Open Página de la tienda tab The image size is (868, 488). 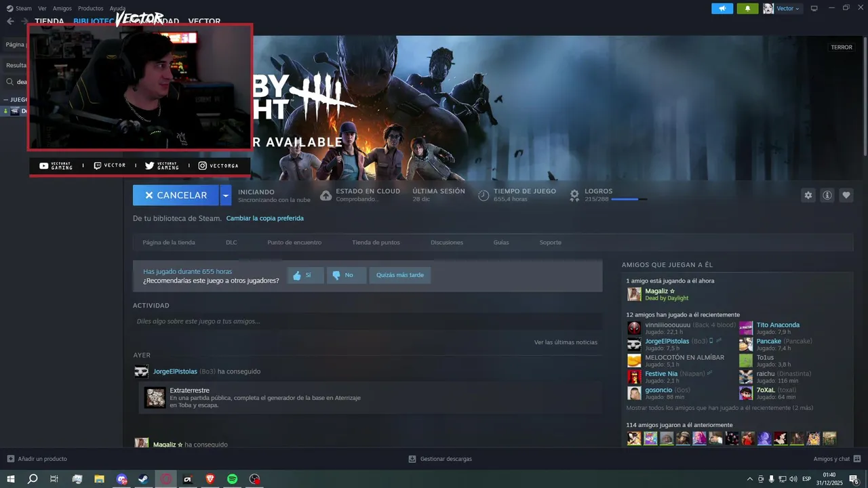[x=169, y=242]
